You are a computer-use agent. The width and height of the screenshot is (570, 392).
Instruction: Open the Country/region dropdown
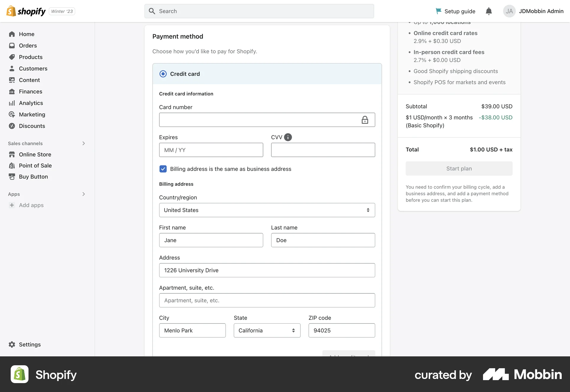pyautogui.click(x=267, y=210)
